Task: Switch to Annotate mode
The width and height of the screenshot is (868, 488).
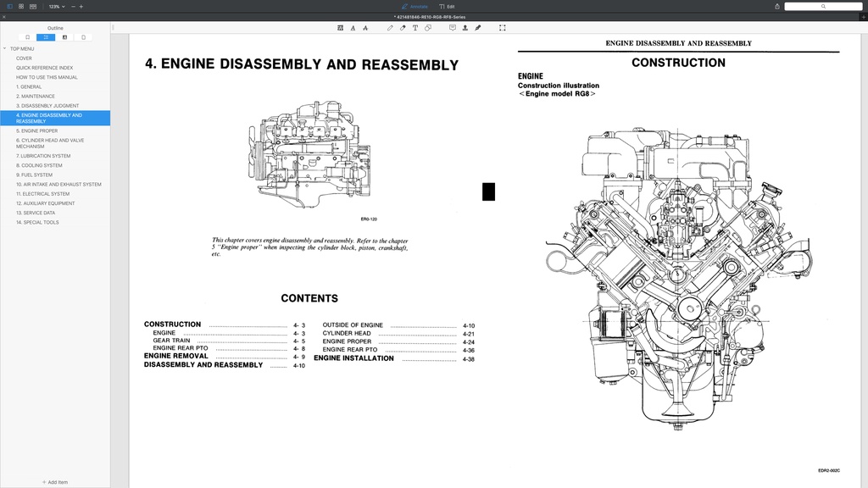Action: [415, 7]
